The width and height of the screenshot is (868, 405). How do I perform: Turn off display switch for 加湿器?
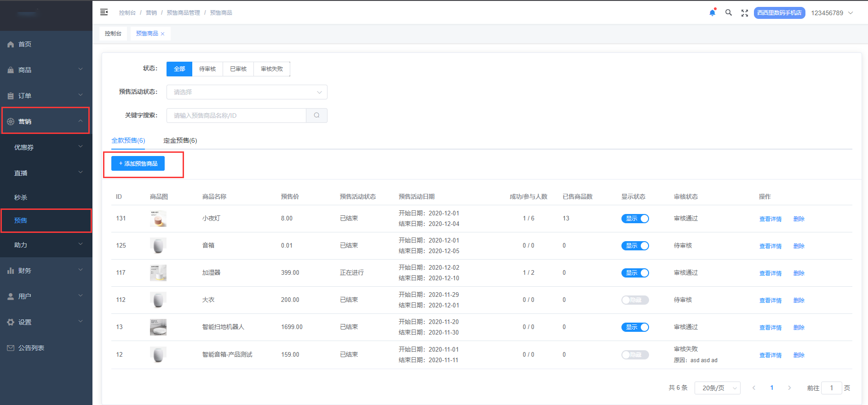pyautogui.click(x=635, y=273)
